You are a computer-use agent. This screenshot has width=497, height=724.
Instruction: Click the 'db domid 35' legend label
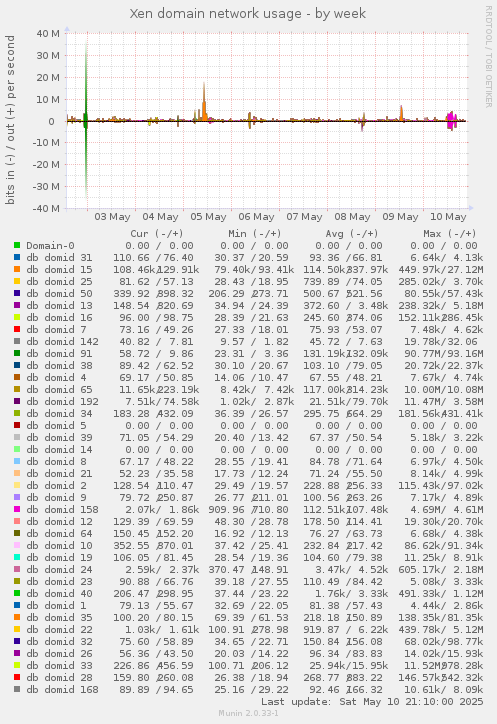coord(59,618)
